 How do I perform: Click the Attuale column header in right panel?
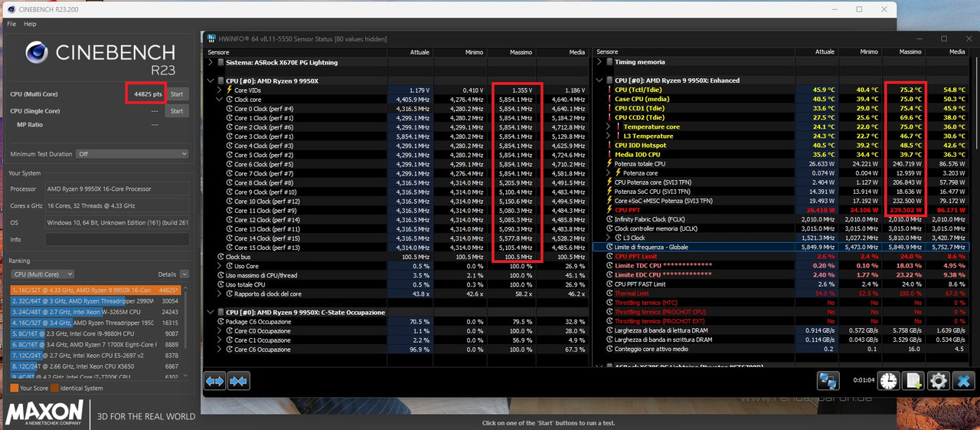[x=816, y=52]
